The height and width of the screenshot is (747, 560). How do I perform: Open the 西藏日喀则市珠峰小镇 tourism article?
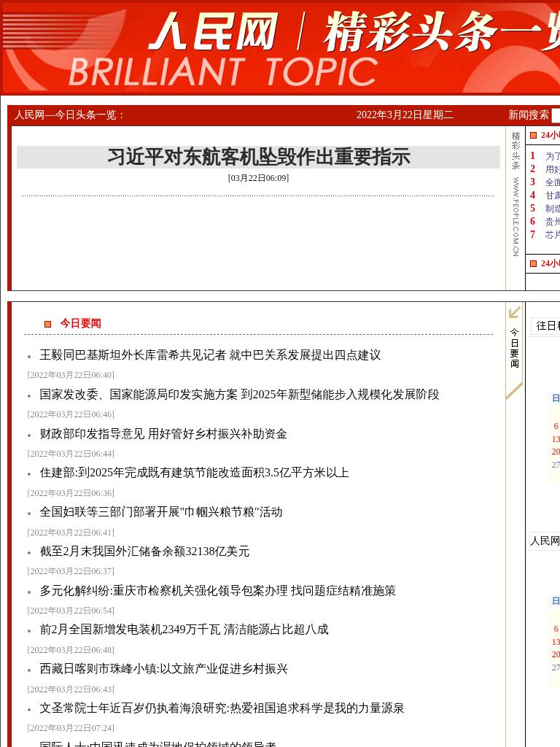point(164,669)
